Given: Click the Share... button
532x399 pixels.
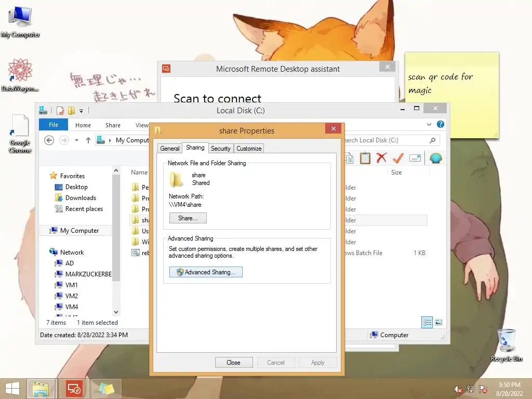Looking at the screenshot, I should [x=188, y=218].
